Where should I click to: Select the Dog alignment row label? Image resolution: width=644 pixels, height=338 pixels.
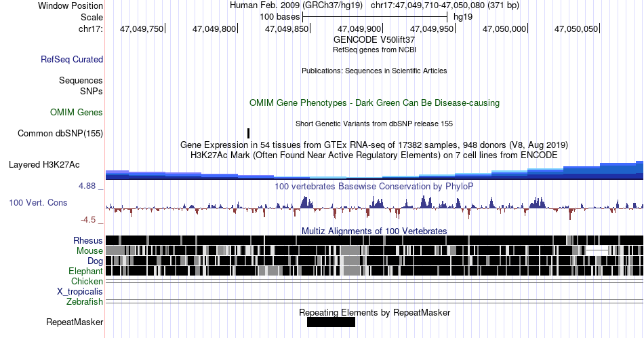[95, 261]
